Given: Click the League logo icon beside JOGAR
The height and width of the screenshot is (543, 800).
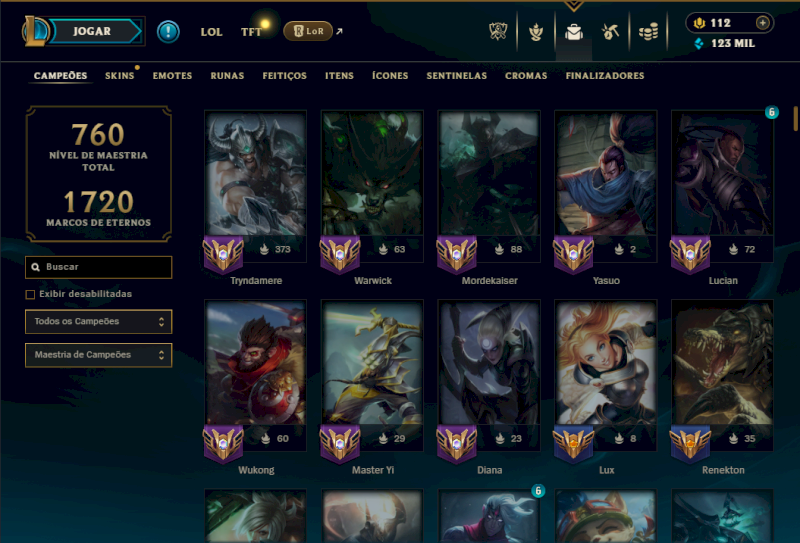Looking at the screenshot, I should click(35, 31).
